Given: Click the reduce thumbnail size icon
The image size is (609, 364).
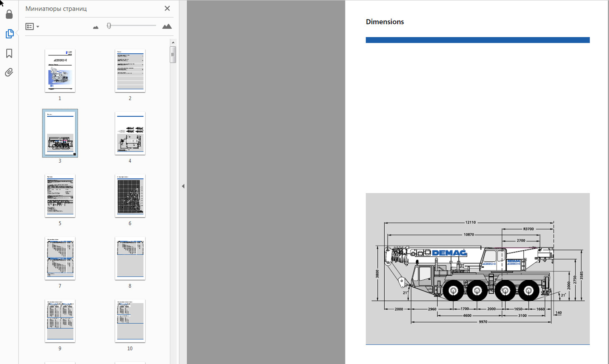Looking at the screenshot, I should click(96, 27).
